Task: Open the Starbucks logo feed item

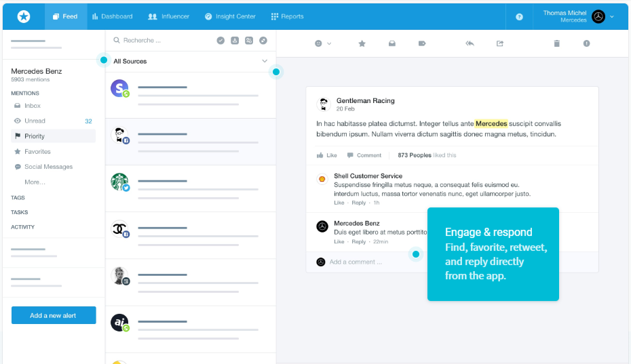Action: (x=191, y=188)
